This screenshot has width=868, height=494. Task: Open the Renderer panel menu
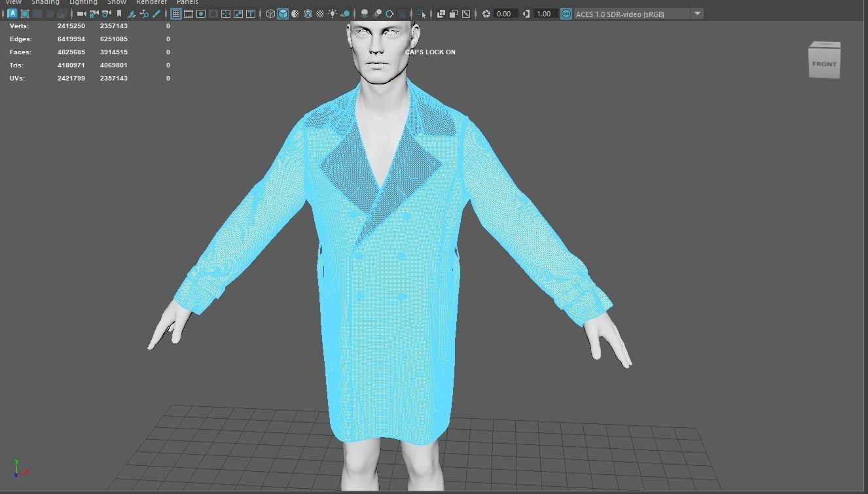(151, 3)
